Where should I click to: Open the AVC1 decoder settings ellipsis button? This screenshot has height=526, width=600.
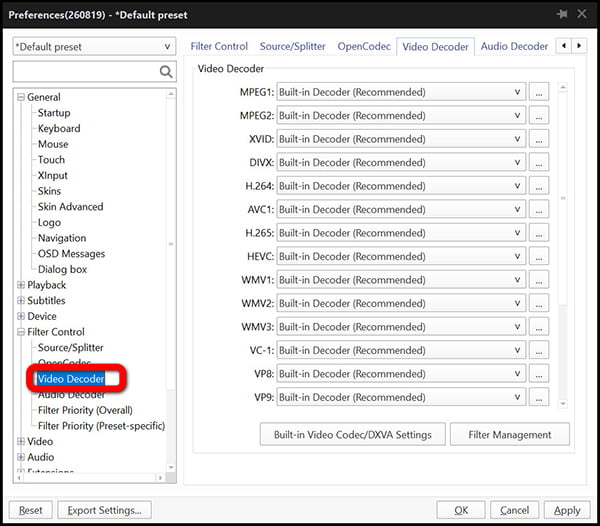click(x=539, y=209)
